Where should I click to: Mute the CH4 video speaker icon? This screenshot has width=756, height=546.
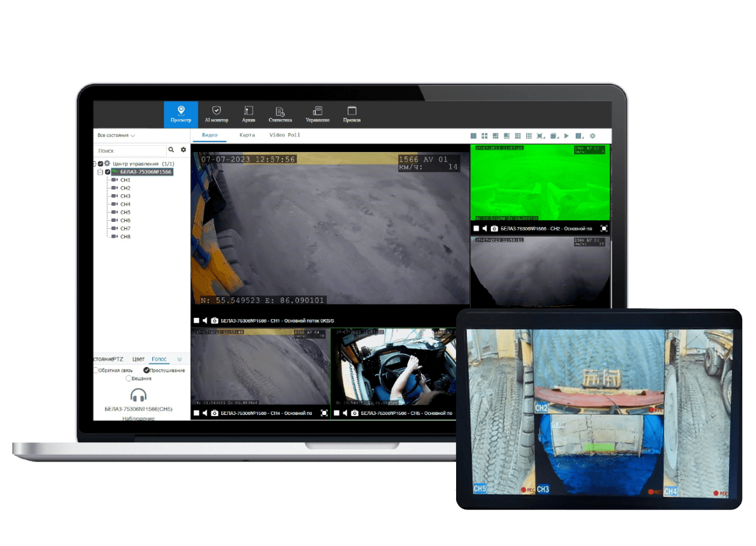coord(205,413)
